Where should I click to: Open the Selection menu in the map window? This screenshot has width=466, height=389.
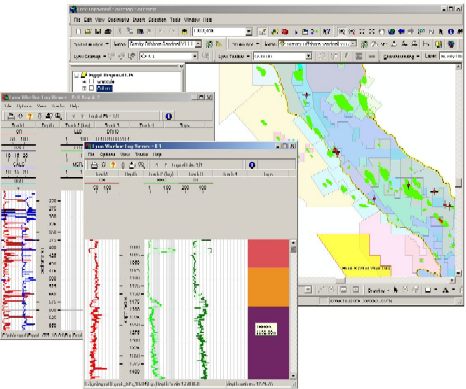tap(157, 20)
